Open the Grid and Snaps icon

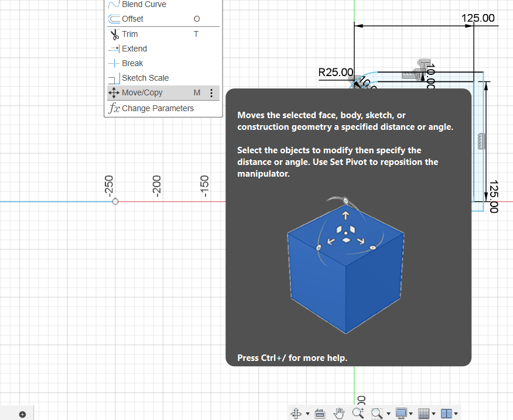(x=424, y=414)
